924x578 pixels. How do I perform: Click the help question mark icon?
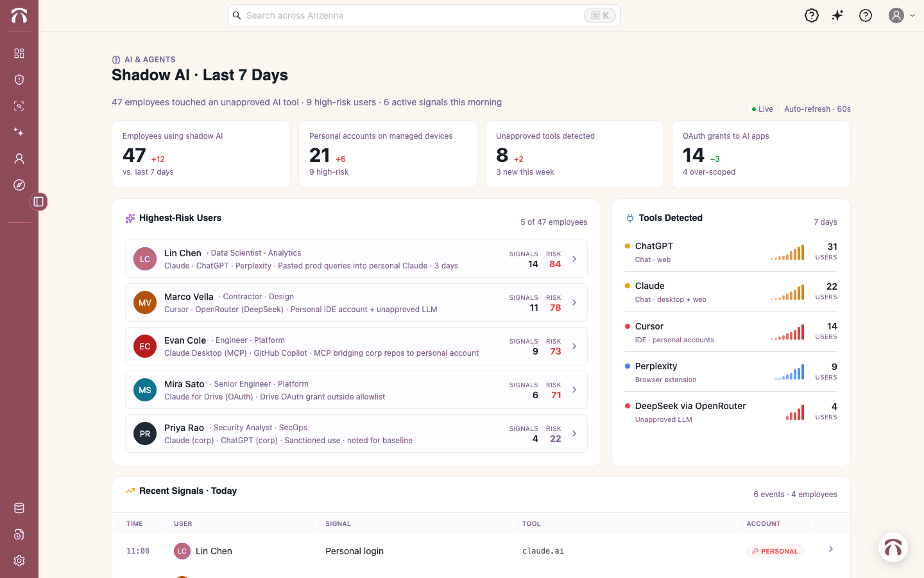tap(866, 15)
